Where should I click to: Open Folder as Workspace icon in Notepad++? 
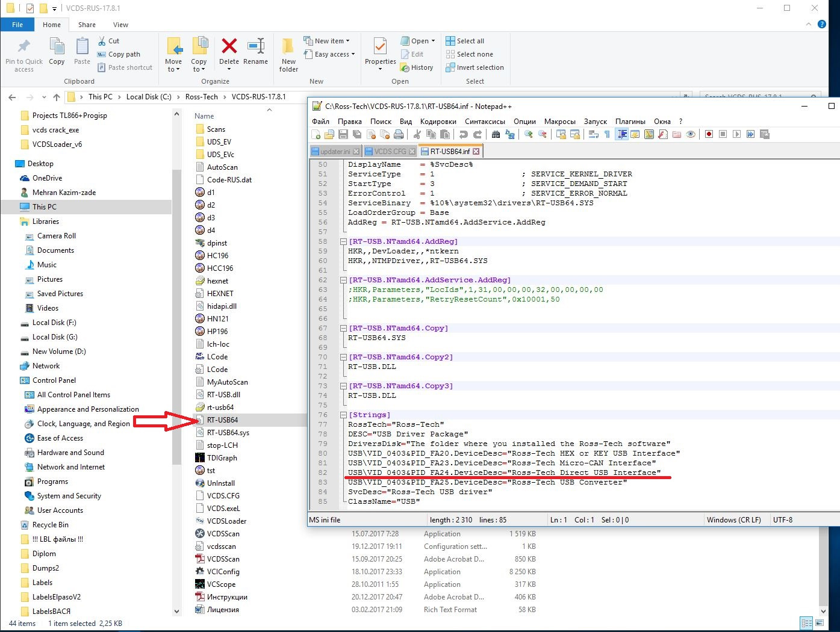click(x=677, y=134)
